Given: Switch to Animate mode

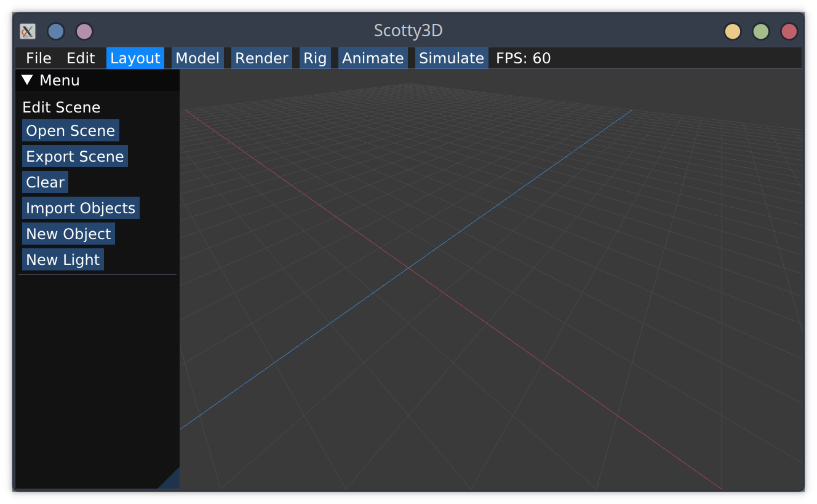Looking at the screenshot, I should point(373,58).
